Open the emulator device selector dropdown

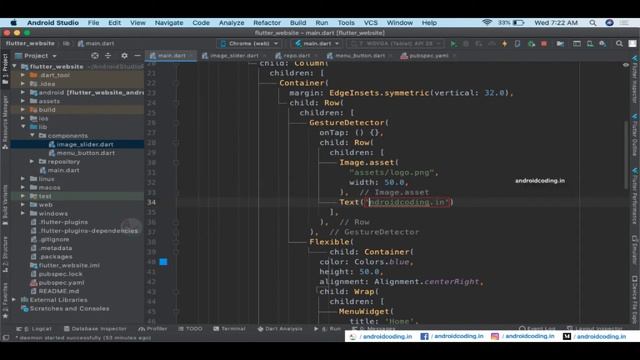(395, 44)
